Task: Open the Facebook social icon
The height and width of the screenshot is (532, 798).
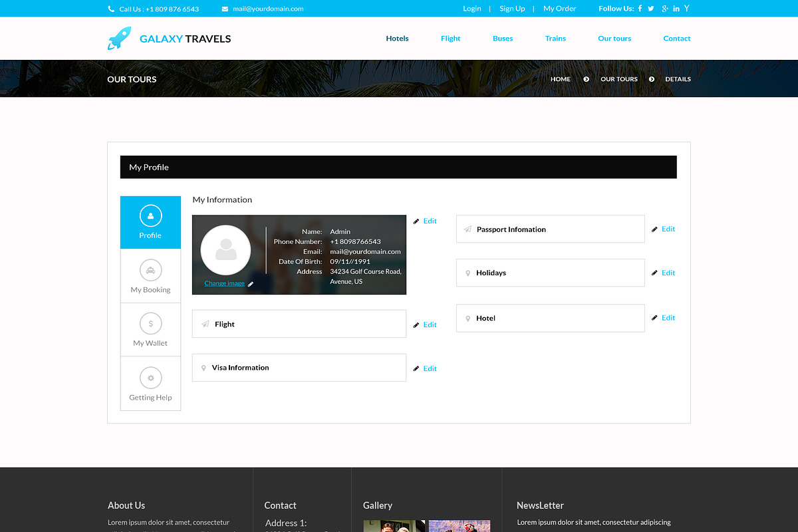Action: pyautogui.click(x=640, y=9)
